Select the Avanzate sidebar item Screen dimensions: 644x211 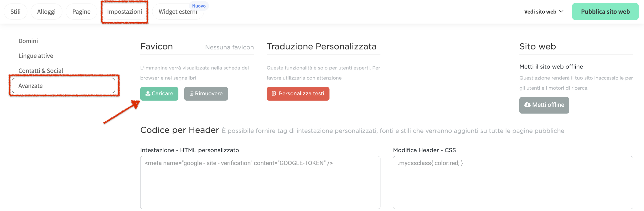click(31, 85)
